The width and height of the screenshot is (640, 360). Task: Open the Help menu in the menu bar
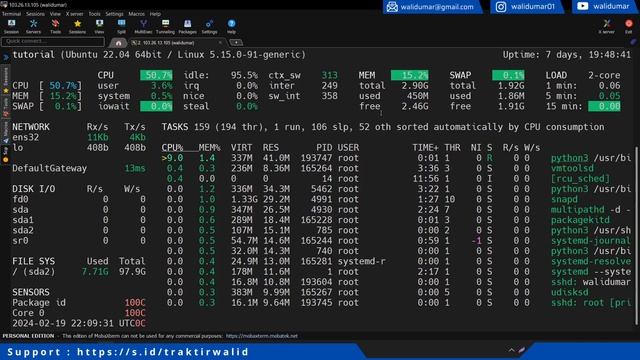click(155, 14)
